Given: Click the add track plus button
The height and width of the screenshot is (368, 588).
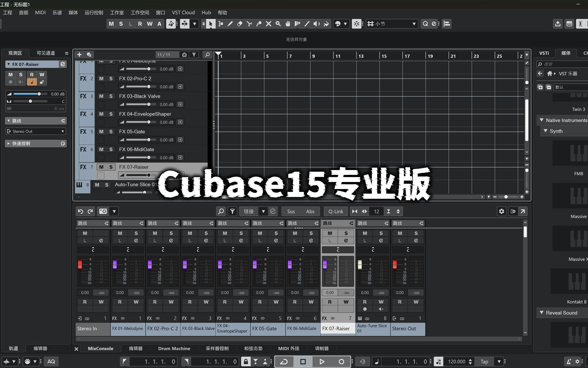Looking at the screenshot, I should pos(79,55).
